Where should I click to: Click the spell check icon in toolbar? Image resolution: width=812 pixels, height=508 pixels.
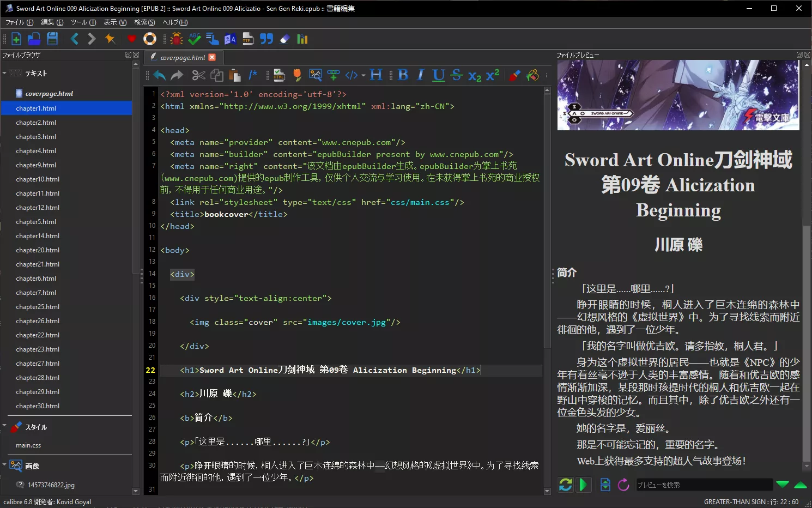click(195, 39)
